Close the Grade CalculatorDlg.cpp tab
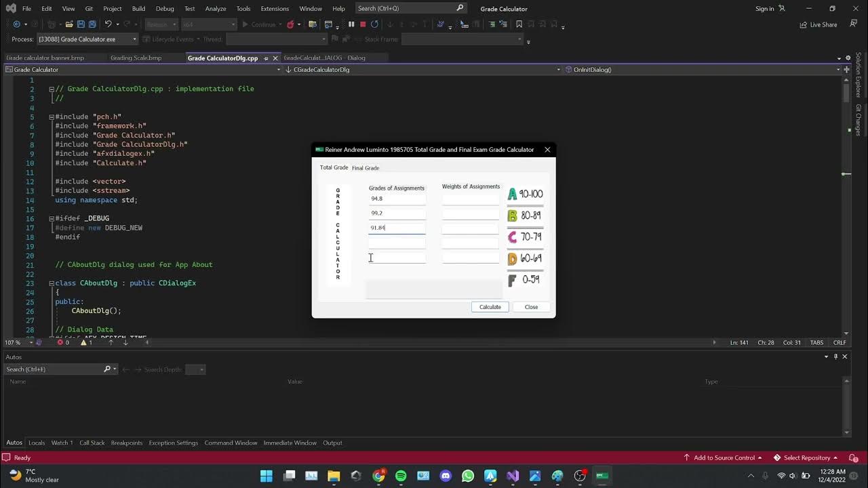The height and width of the screenshot is (488, 868). coord(275,58)
